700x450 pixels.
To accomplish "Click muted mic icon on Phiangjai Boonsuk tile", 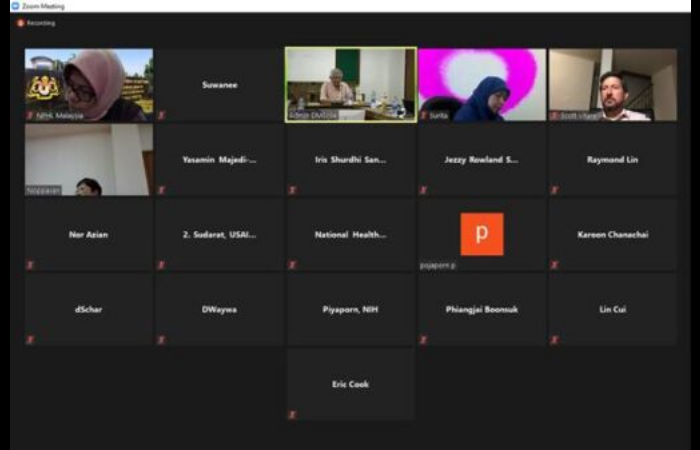I will (424, 340).
